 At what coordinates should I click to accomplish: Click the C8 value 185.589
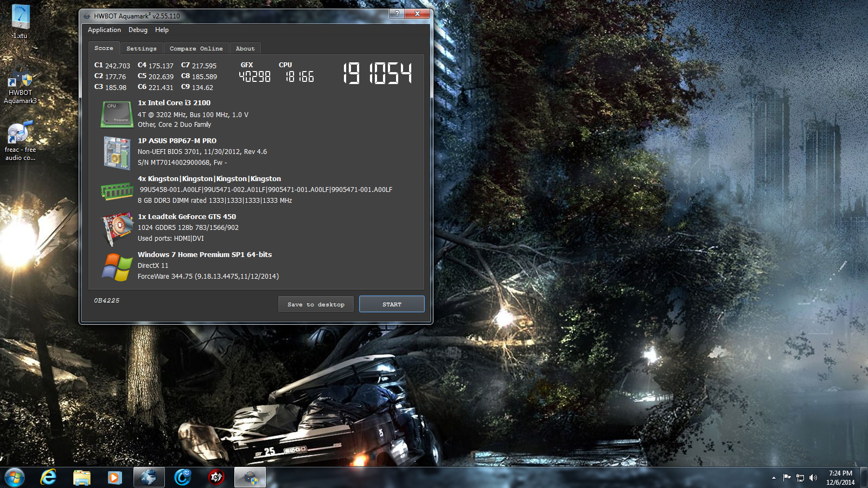click(205, 77)
